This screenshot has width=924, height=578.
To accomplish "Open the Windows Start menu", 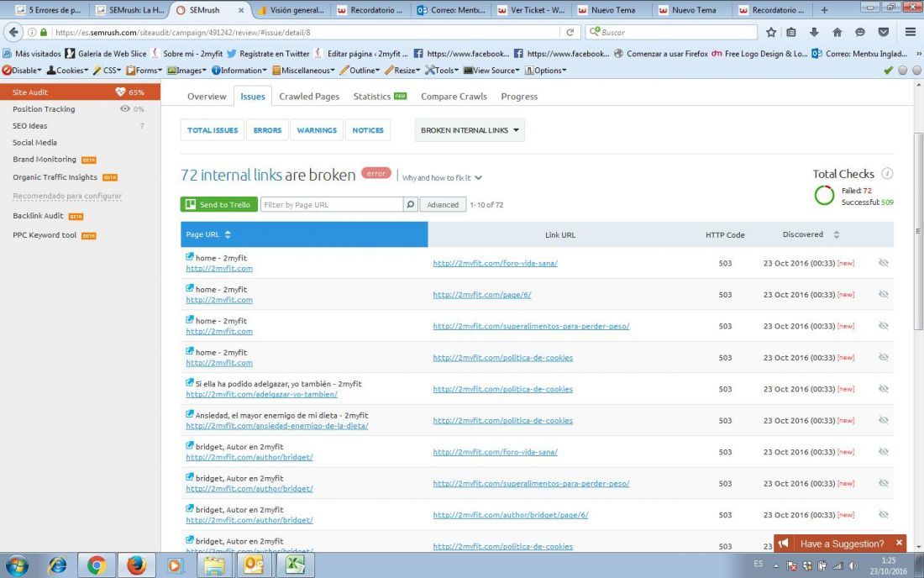I will click(17, 565).
